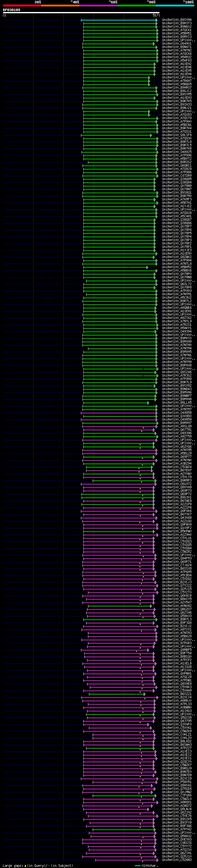Pick the UniRef100_A3BZ94 sequence label

point(177,464)
